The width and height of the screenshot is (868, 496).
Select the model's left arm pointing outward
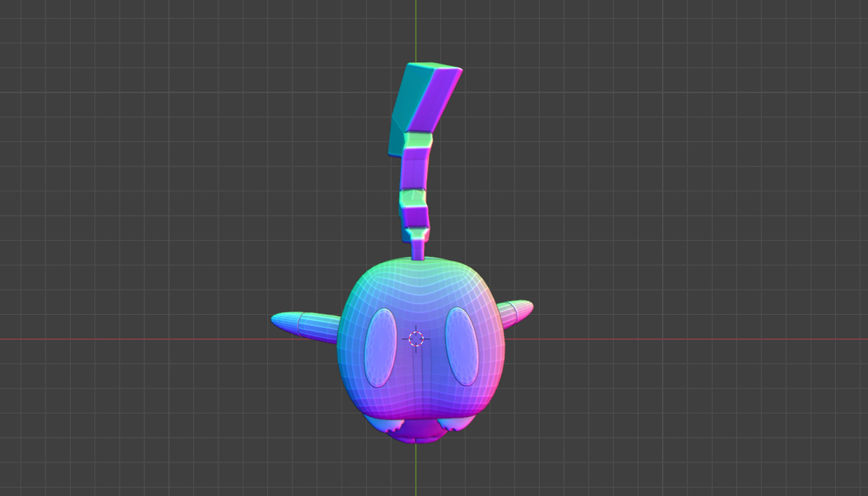click(x=305, y=327)
